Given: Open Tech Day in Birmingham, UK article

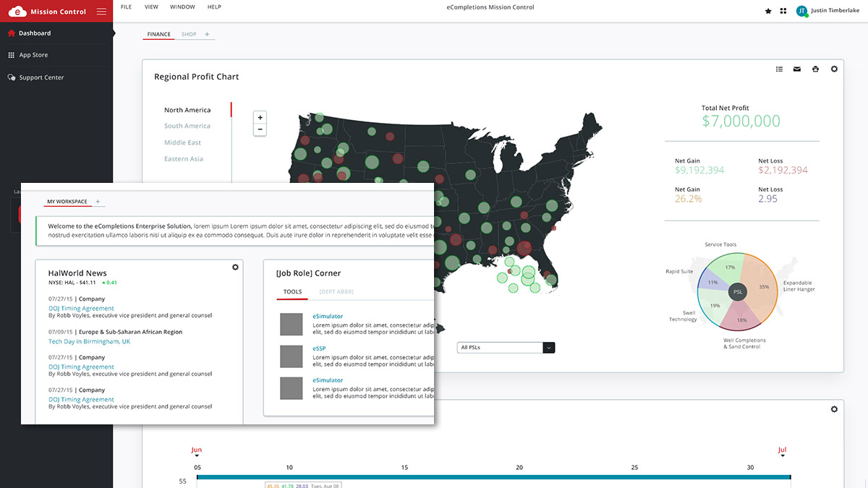Looking at the screenshot, I should [89, 341].
